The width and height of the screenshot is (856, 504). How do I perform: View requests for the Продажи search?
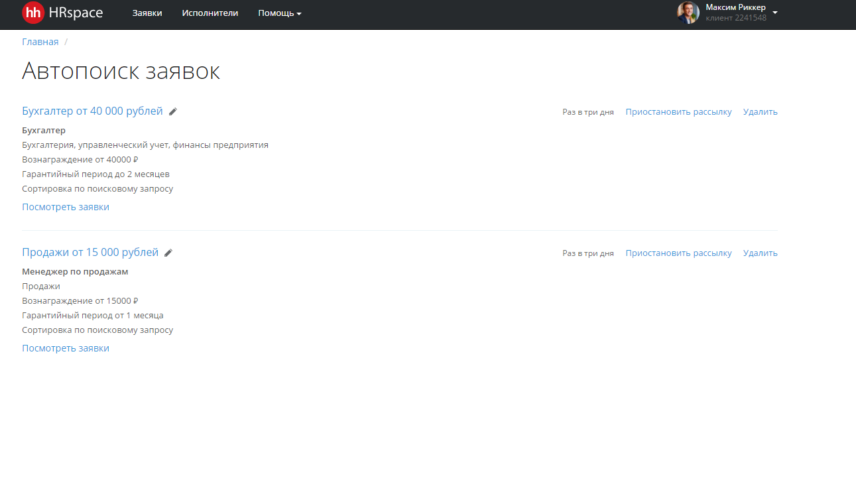pos(66,348)
